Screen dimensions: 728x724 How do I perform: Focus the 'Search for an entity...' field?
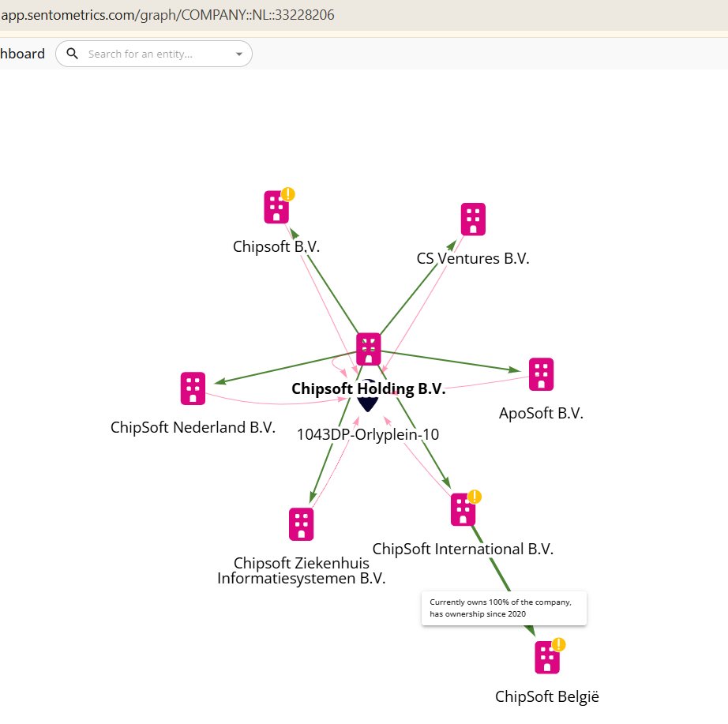coord(154,54)
